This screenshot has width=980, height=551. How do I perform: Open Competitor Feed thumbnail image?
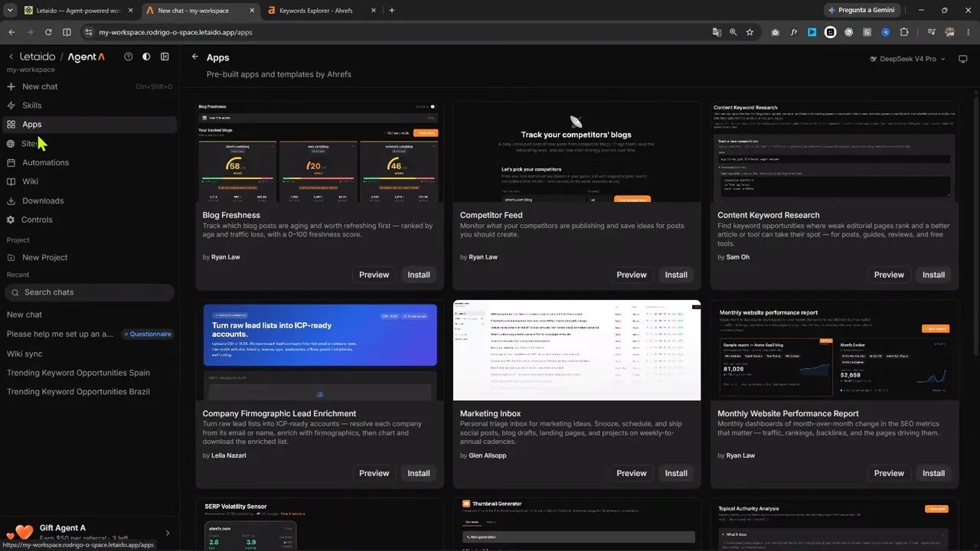tap(577, 152)
